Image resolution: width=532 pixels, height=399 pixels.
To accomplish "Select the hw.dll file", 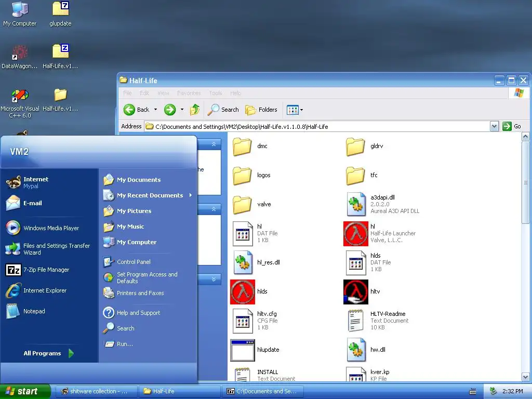I will (x=355, y=350).
